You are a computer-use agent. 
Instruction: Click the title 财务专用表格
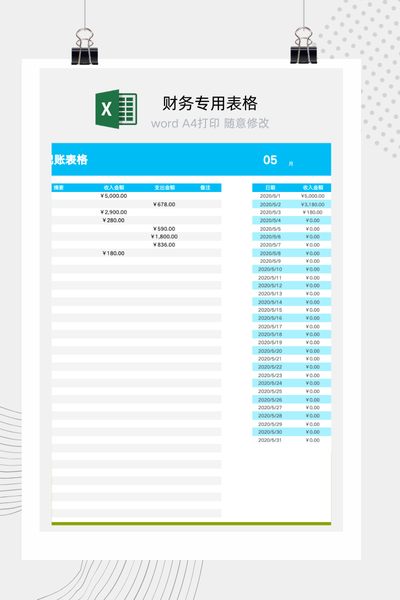(x=210, y=103)
